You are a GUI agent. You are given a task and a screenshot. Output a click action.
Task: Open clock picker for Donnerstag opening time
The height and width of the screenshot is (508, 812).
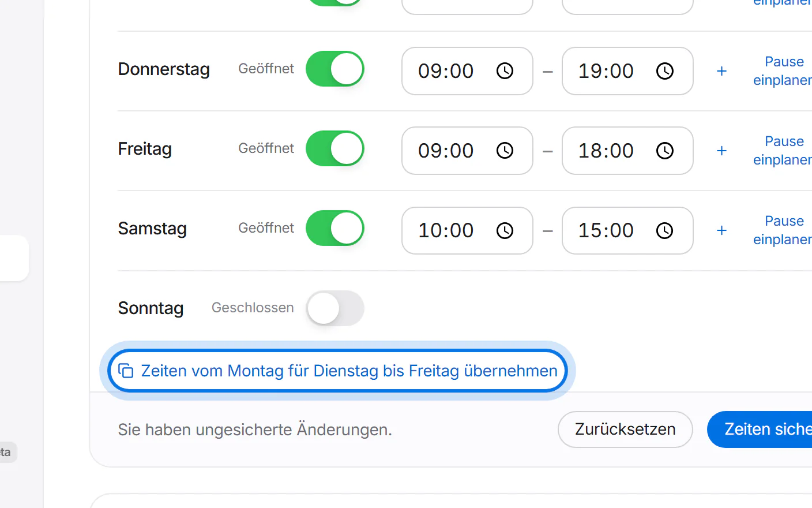[505, 71]
